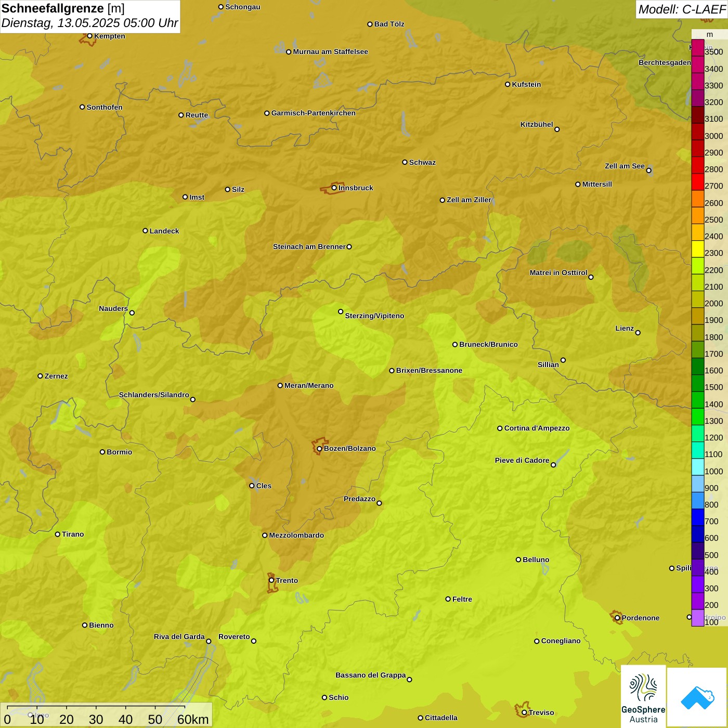Click the Schlanders/Silandro label
728x728 pixels.
click(154, 395)
